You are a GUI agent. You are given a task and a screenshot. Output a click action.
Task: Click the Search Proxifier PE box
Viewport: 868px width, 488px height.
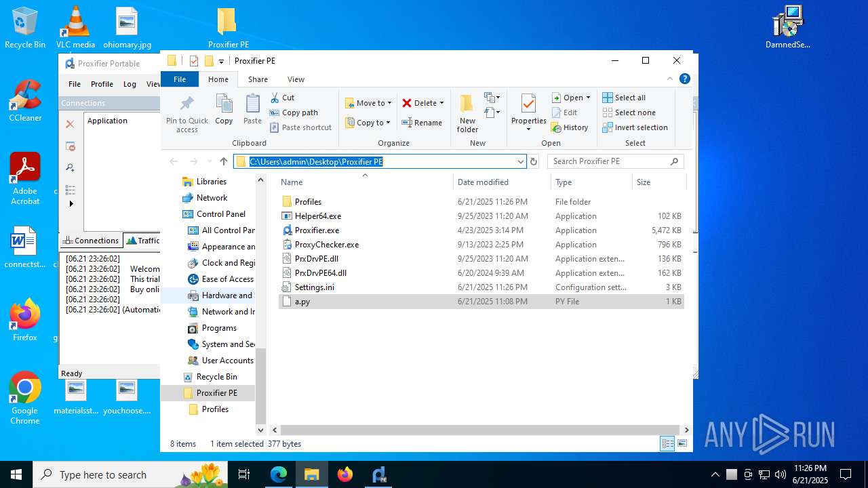point(616,161)
